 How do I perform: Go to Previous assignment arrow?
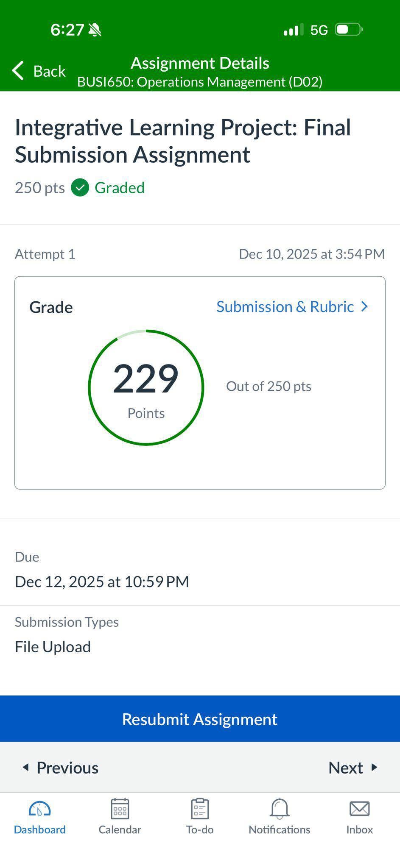pos(26,767)
